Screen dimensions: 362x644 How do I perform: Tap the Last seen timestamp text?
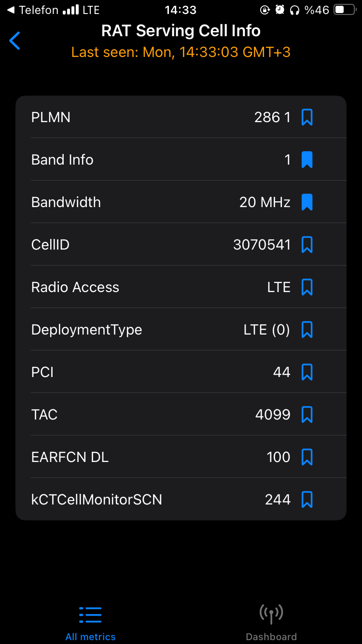pyautogui.click(x=181, y=52)
